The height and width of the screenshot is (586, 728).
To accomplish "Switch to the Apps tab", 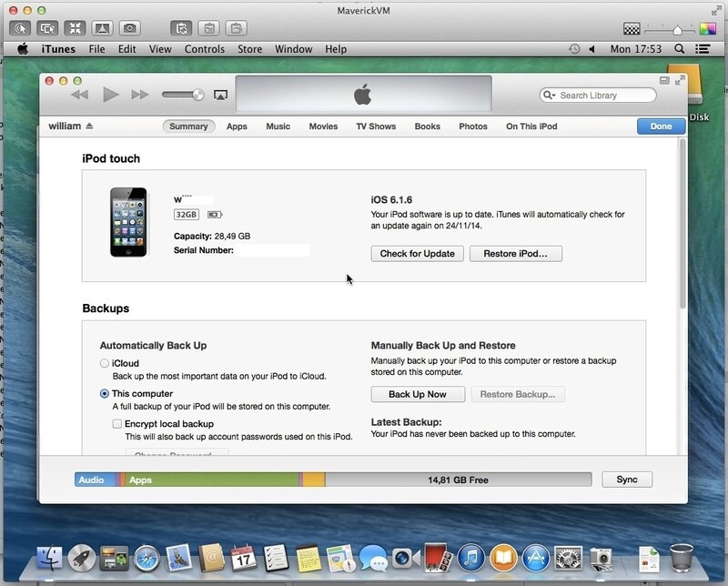I will pos(237,127).
